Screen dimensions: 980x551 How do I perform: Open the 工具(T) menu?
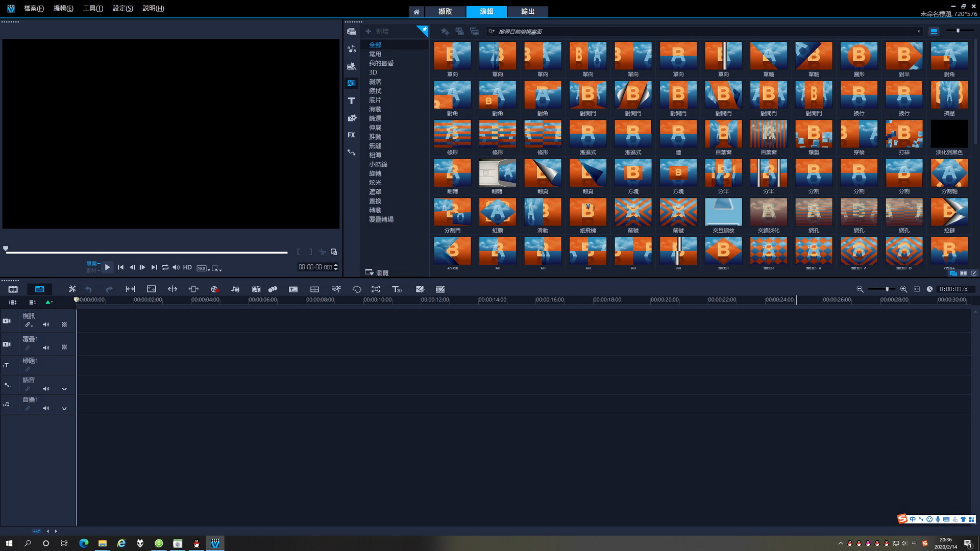93,9
